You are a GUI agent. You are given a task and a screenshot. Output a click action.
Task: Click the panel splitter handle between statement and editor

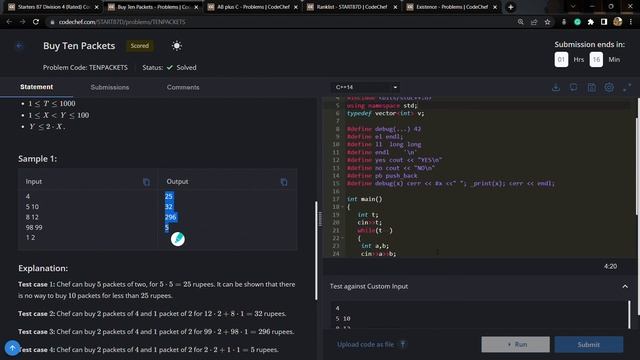tap(320, 219)
